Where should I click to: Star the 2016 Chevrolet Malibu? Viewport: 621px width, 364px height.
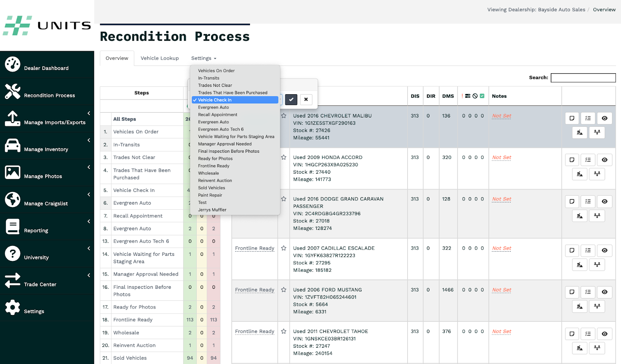tap(284, 116)
